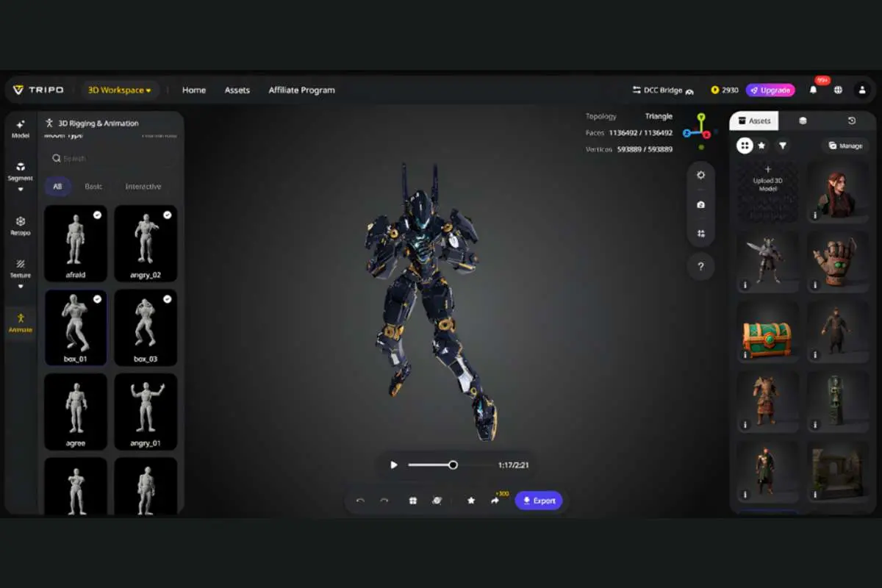This screenshot has width=882, height=588.
Task: Click the grid icon in bottom toolbar
Action: point(413,501)
